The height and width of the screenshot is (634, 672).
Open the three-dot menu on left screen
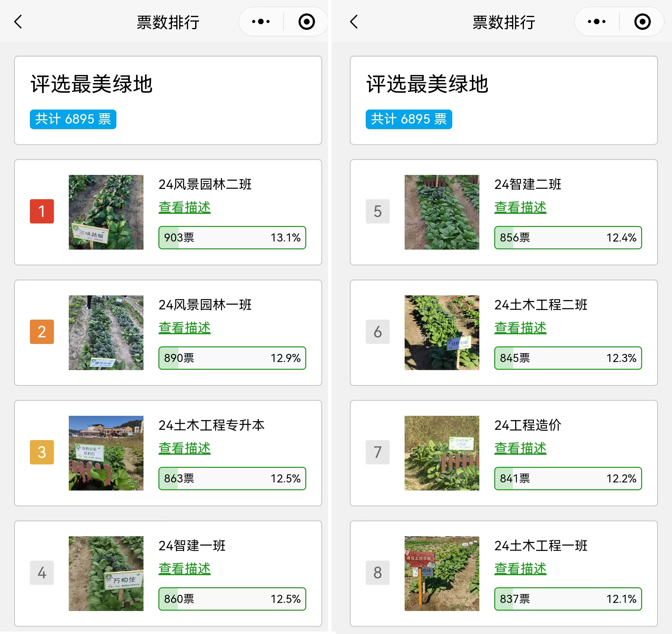coord(261,22)
